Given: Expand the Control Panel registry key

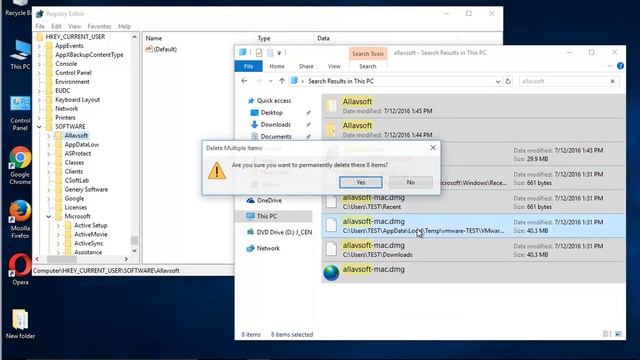Looking at the screenshot, I should (40, 73).
